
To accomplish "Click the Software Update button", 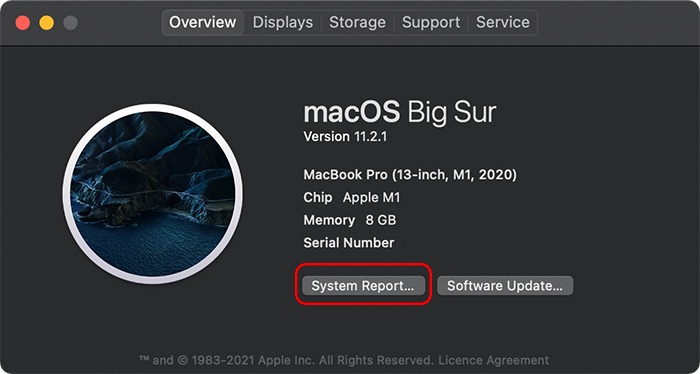I will [505, 286].
